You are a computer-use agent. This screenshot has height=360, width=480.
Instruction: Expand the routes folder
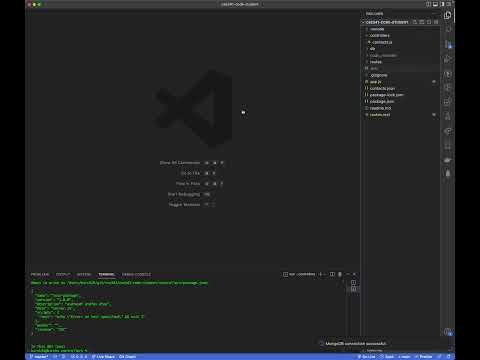[376, 62]
